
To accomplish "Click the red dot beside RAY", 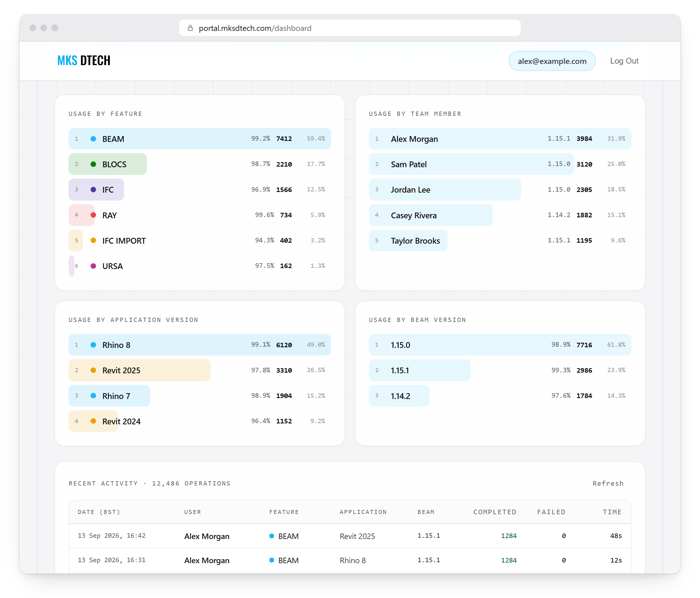I will [x=93, y=215].
